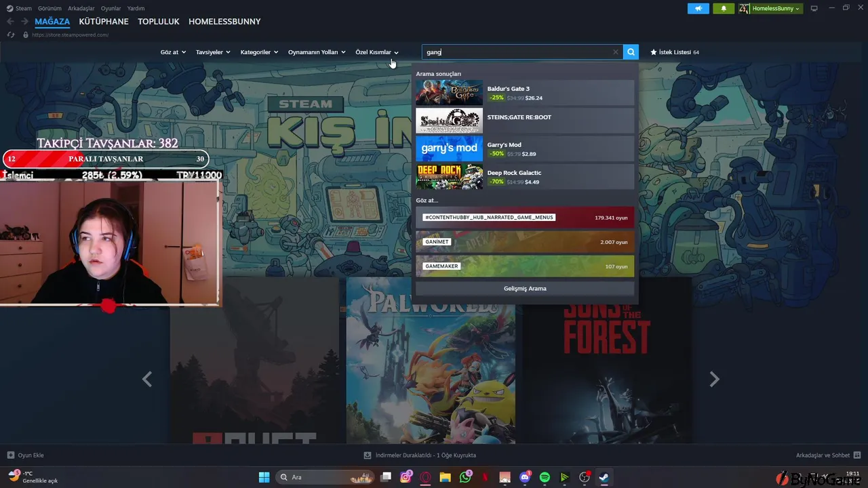868x488 pixels.
Task: Click the Big Picture monitor icon
Action: click(x=814, y=9)
